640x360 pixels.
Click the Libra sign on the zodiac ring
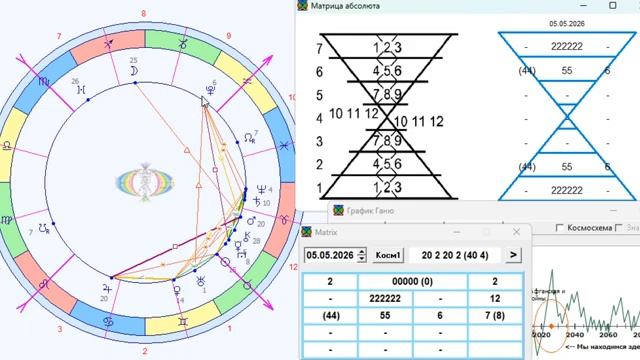[7, 145]
